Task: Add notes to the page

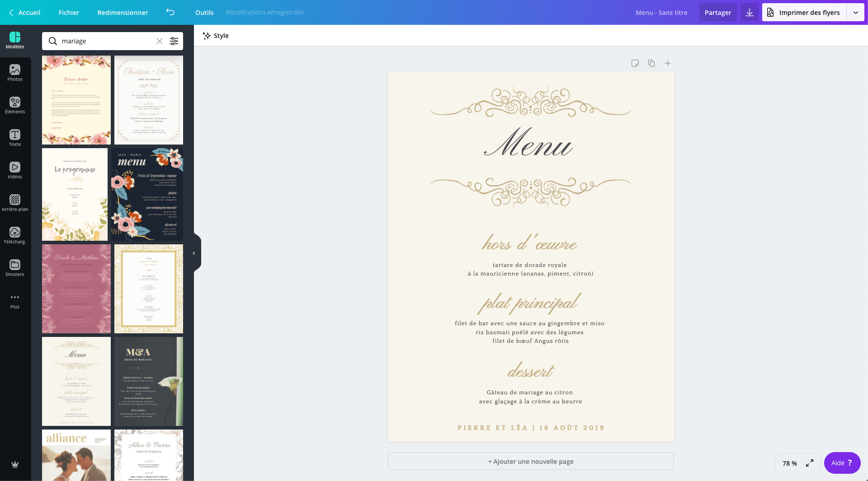Action: click(635, 63)
